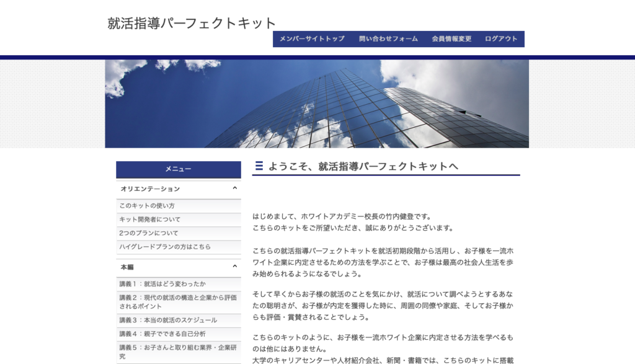Click the site title 就活指導パーフェクトキット
Screen dimensions: 635x364
pyautogui.click(x=192, y=23)
